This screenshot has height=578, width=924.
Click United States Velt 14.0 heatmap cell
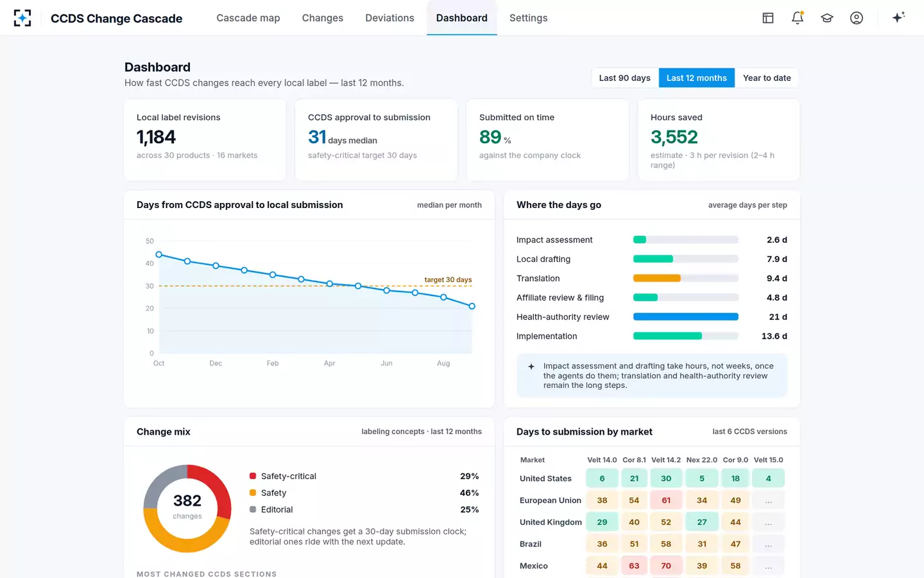click(602, 478)
